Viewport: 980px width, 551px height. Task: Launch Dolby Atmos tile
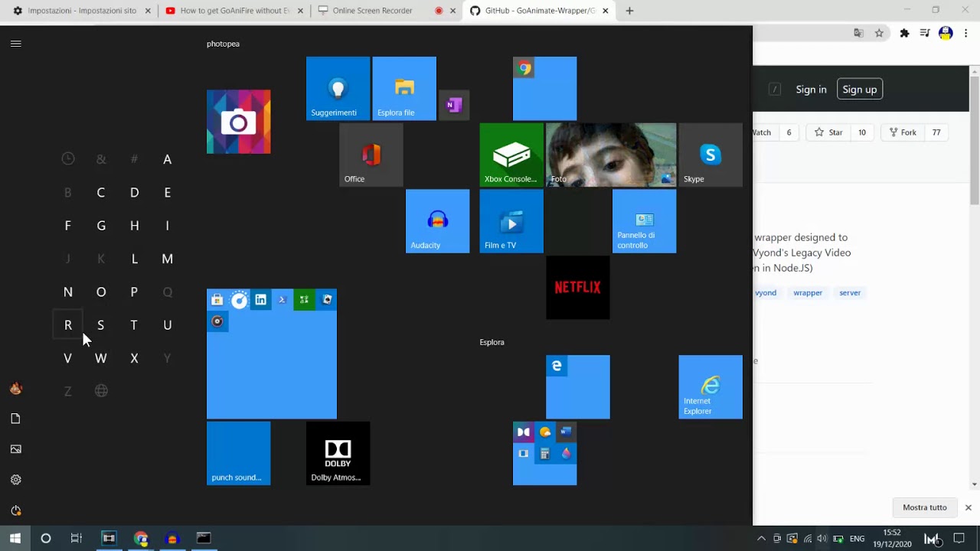338,453
